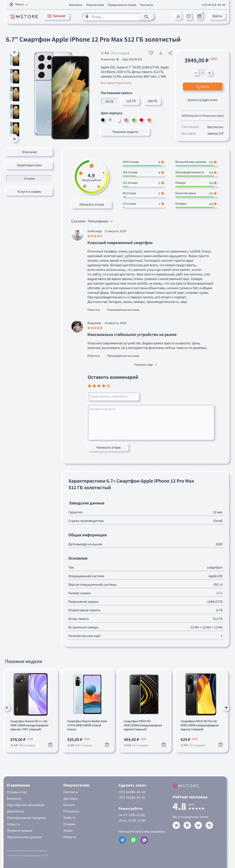
Task: Click the orange Купить button
Action: click(x=203, y=87)
